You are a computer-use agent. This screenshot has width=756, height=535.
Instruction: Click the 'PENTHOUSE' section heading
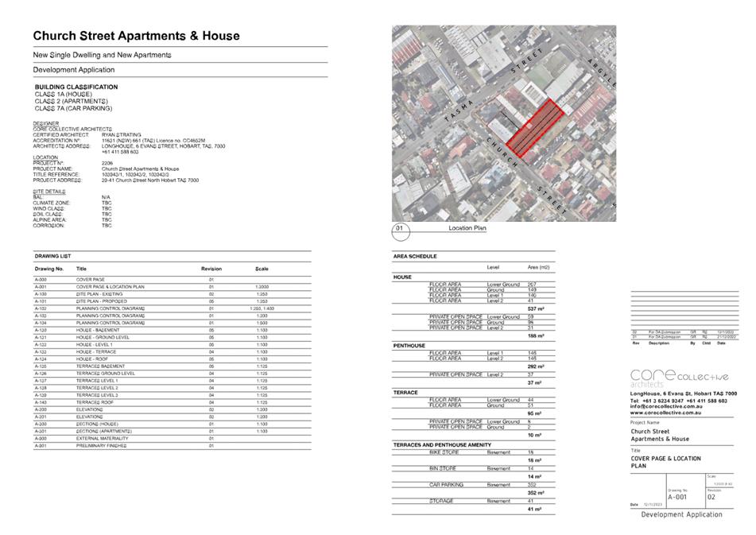[409, 346]
